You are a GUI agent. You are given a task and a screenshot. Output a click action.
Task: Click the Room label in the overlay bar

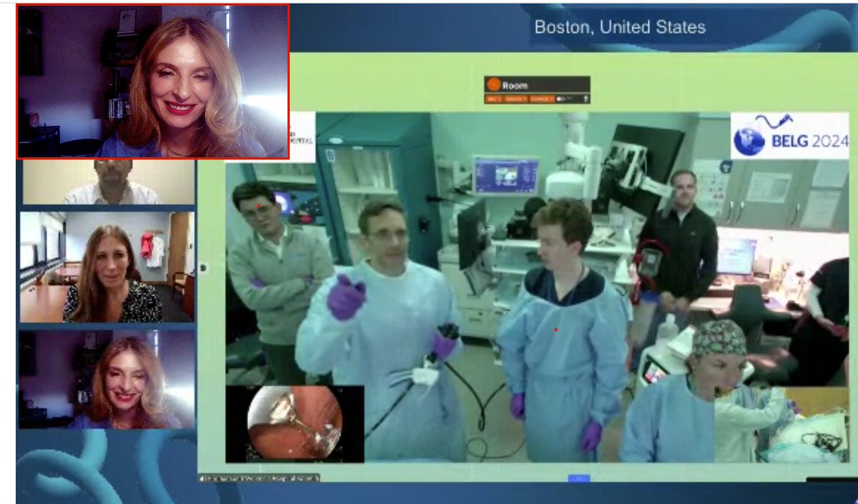tap(515, 85)
